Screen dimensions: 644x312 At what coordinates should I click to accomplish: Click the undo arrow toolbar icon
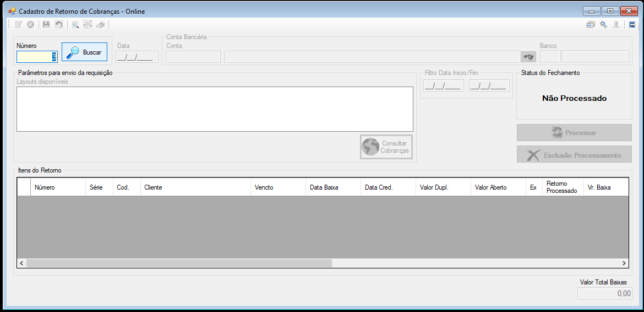point(59,25)
